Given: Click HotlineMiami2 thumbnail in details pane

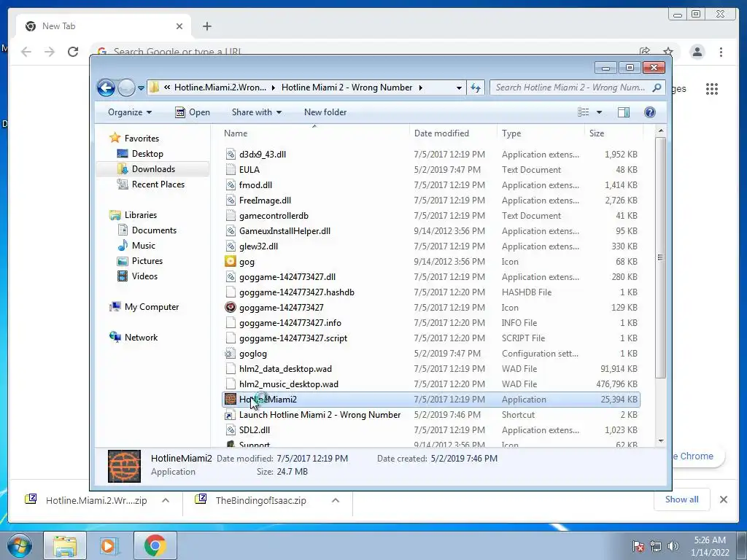Looking at the screenshot, I should pyautogui.click(x=124, y=466).
